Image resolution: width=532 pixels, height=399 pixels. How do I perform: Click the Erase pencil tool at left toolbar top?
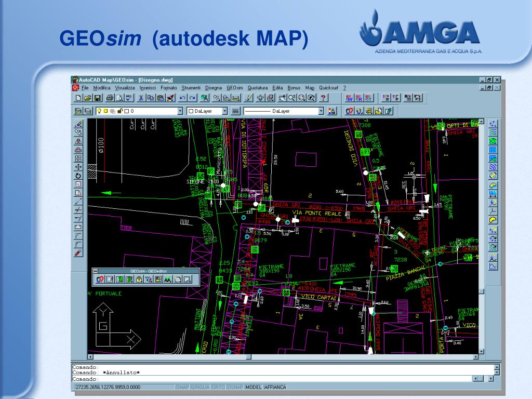pyautogui.click(x=78, y=124)
